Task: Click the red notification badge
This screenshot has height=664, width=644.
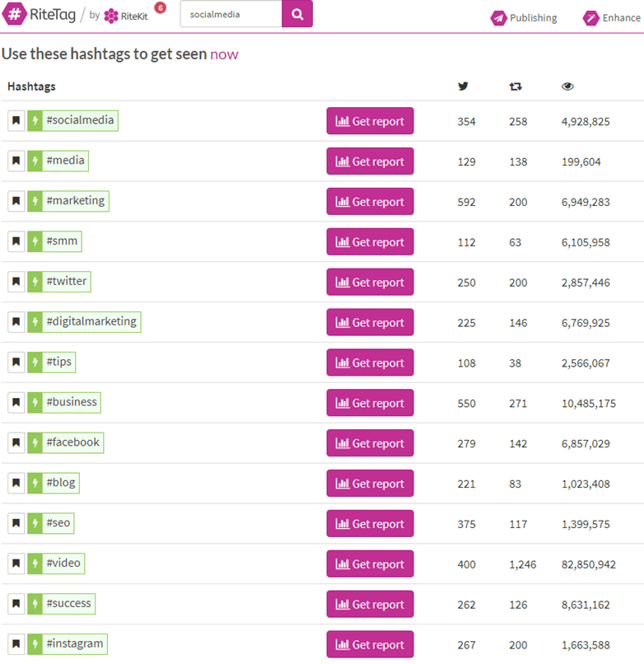Action: [160, 7]
